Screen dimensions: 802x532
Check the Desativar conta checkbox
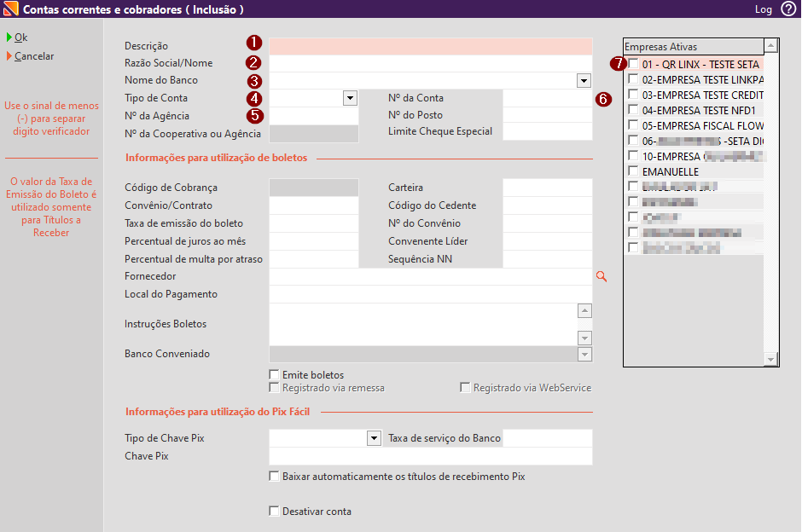274,511
